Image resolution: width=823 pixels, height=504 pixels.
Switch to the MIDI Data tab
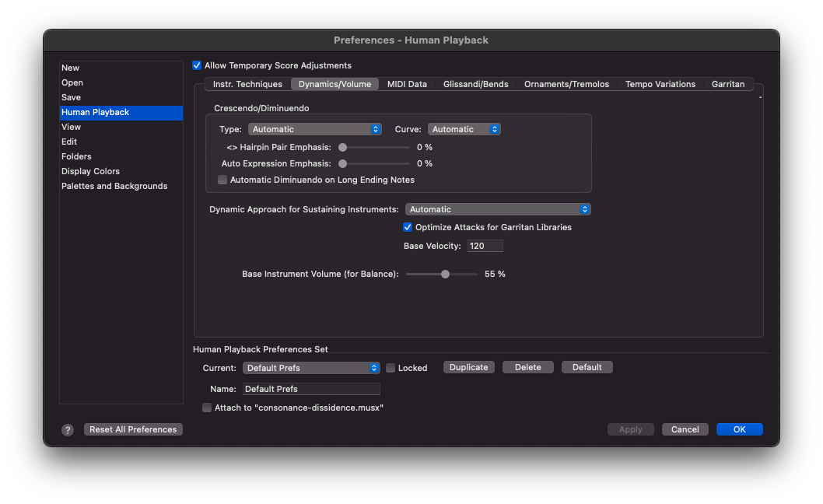[x=407, y=84]
